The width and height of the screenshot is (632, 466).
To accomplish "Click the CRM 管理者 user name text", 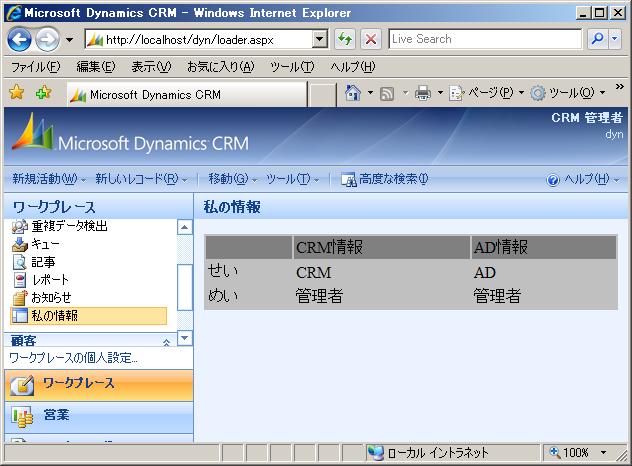I will [587, 118].
